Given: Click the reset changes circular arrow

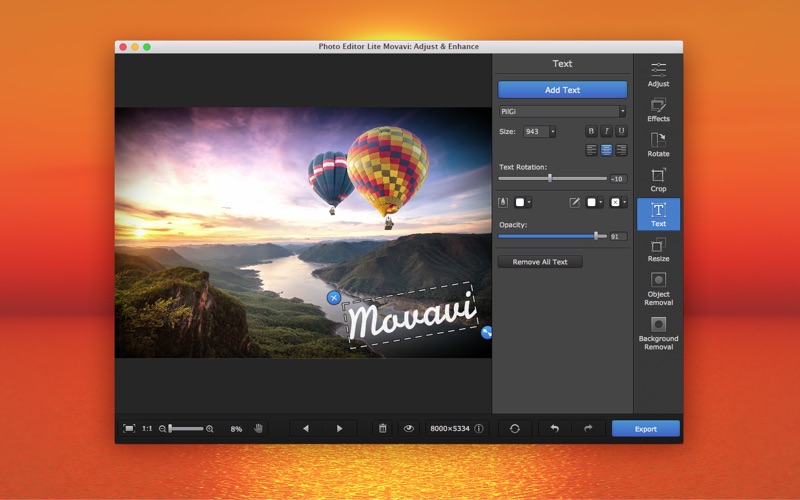Looking at the screenshot, I should point(515,429).
